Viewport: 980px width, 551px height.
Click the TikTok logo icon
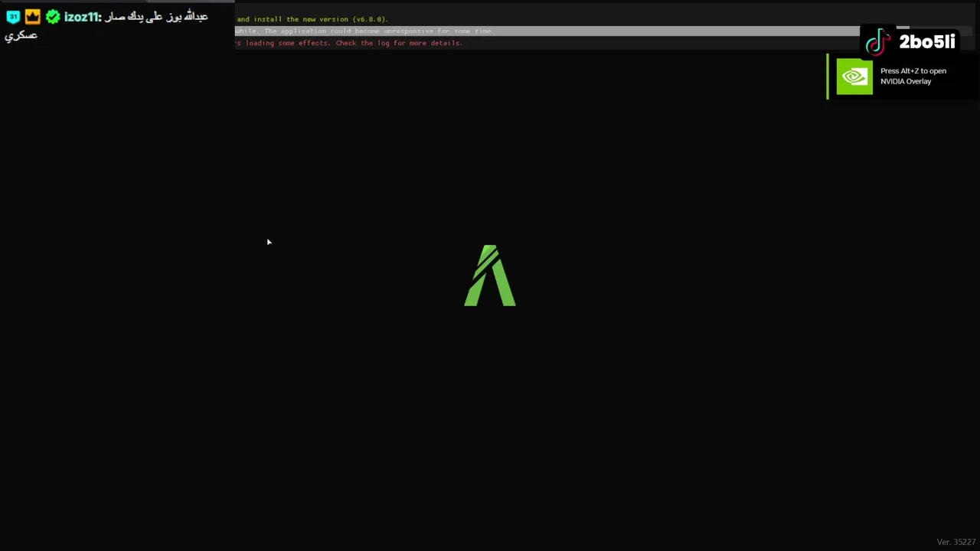[x=878, y=43]
